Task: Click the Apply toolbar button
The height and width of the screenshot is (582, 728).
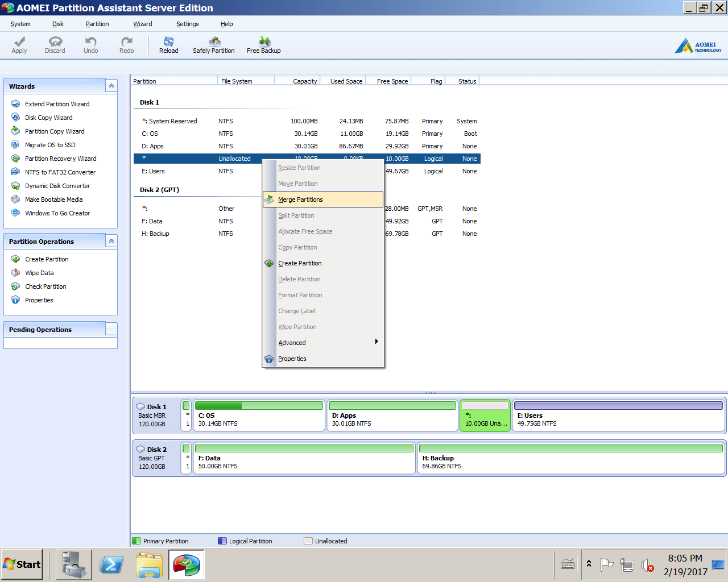Action: click(19, 45)
